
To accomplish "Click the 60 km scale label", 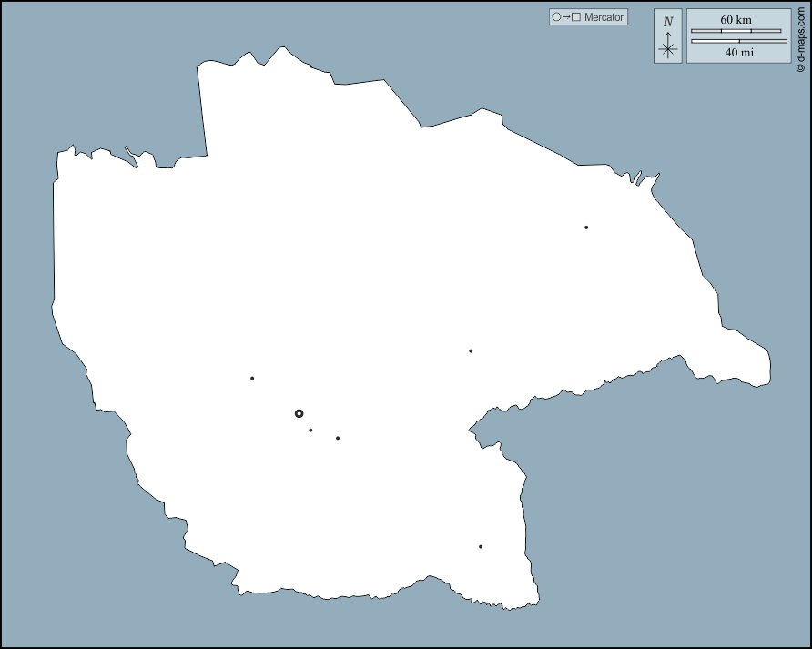I will pyautogui.click(x=736, y=20).
